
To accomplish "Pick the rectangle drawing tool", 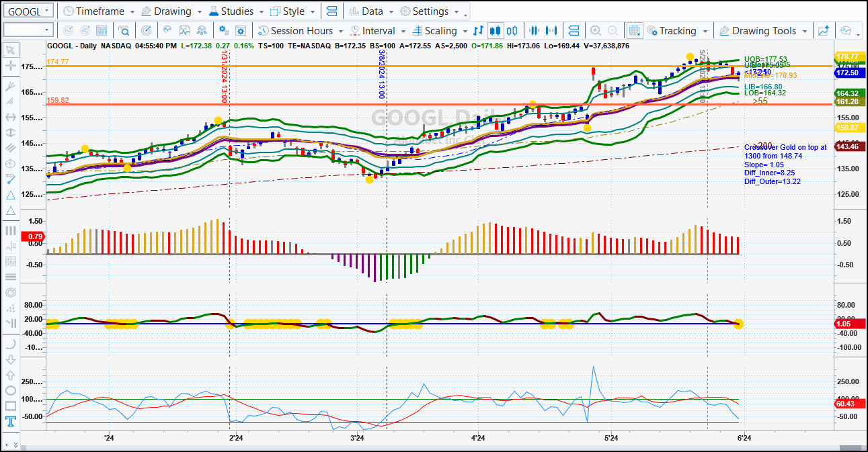I will tap(11, 406).
